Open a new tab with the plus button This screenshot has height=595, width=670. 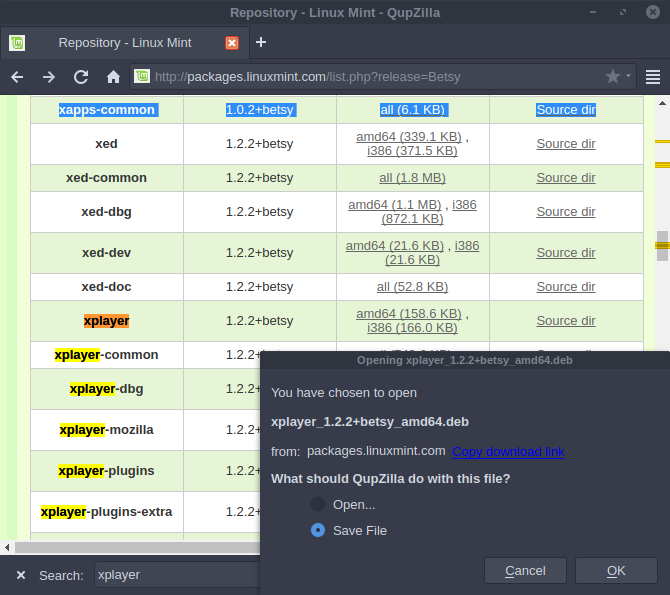(x=261, y=42)
